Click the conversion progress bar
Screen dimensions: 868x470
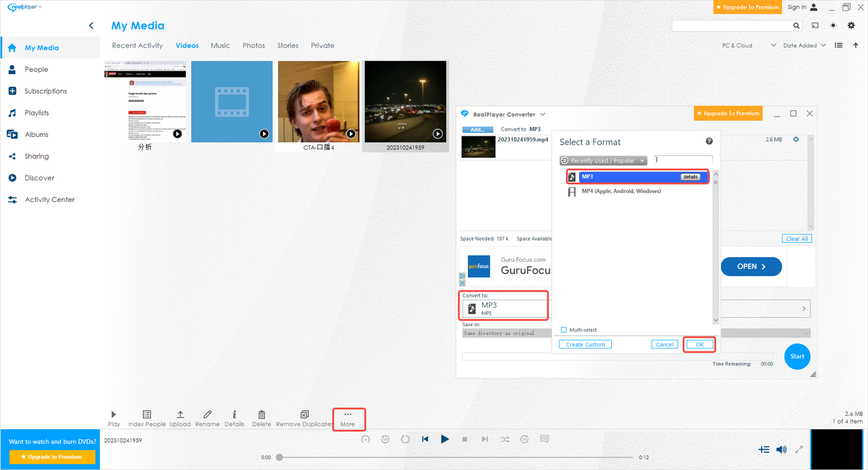[x=617, y=356]
